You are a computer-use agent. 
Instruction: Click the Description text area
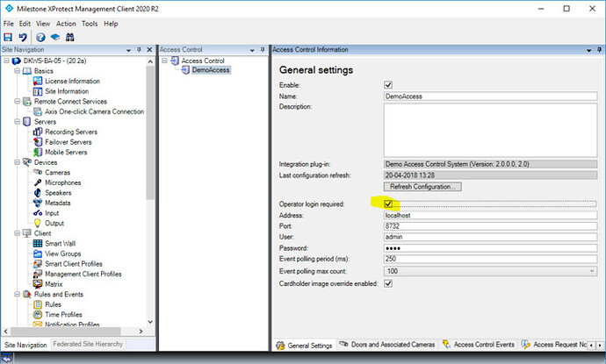[490, 130]
